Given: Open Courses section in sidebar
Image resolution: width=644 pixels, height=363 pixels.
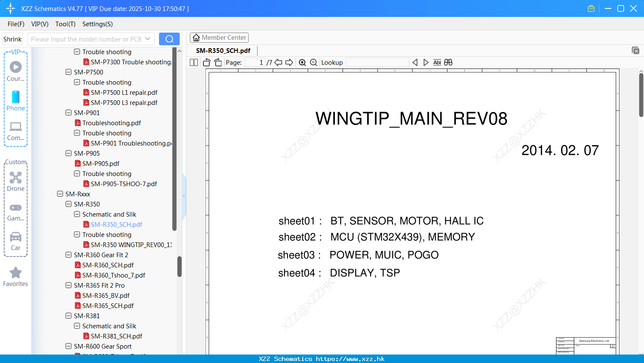Looking at the screenshot, I should tap(16, 71).
